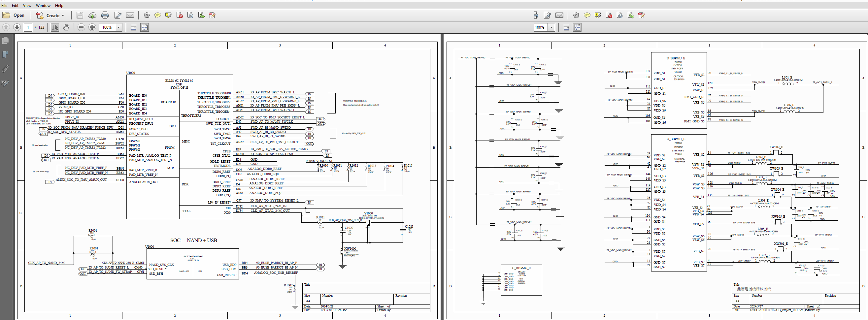Open the File menu
Viewport: 868px width, 320px height.
[x=4, y=5]
